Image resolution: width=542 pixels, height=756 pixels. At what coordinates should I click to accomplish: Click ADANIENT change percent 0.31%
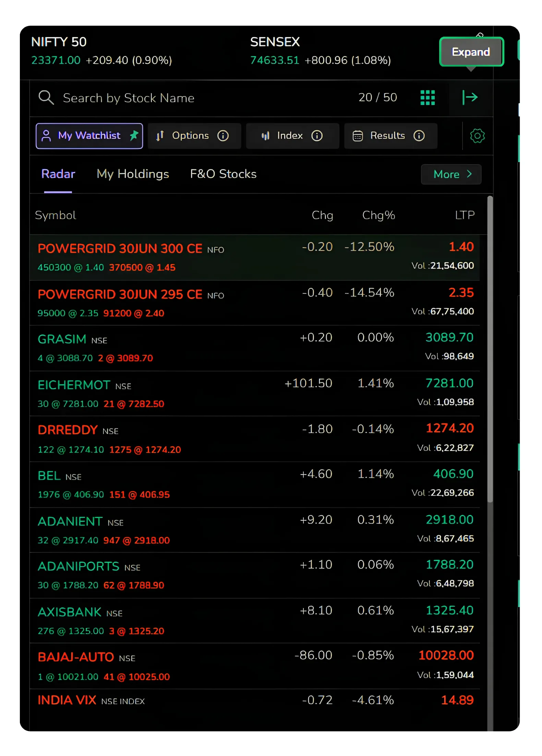(x=375, y=520)
